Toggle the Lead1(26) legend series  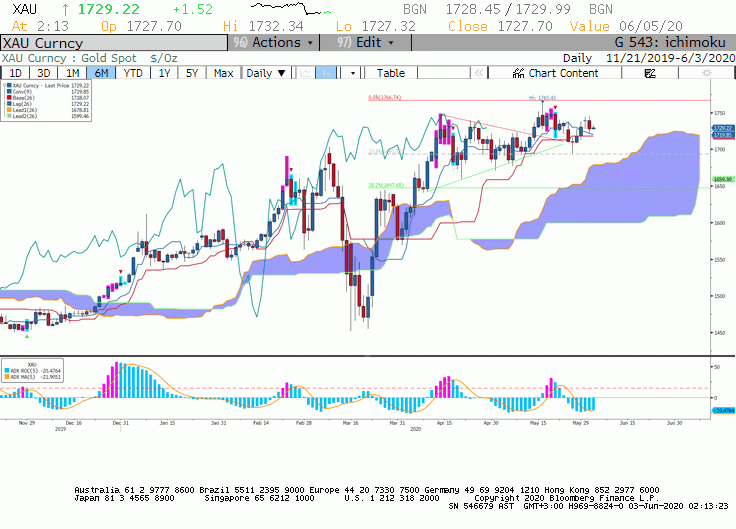pos(24,110)
